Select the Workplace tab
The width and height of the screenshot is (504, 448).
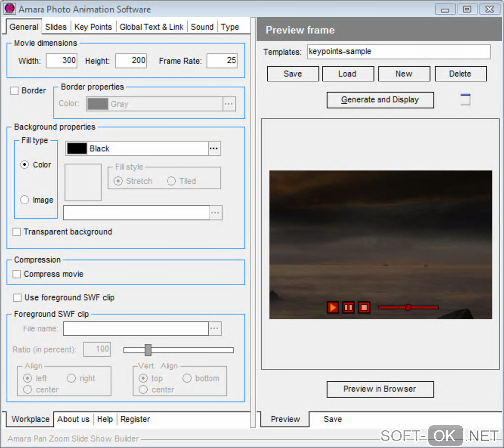pos(31,419)
